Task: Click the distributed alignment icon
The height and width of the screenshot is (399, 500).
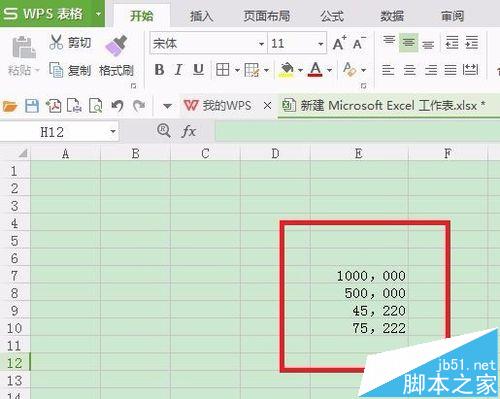Action: (x=470, y=70)
